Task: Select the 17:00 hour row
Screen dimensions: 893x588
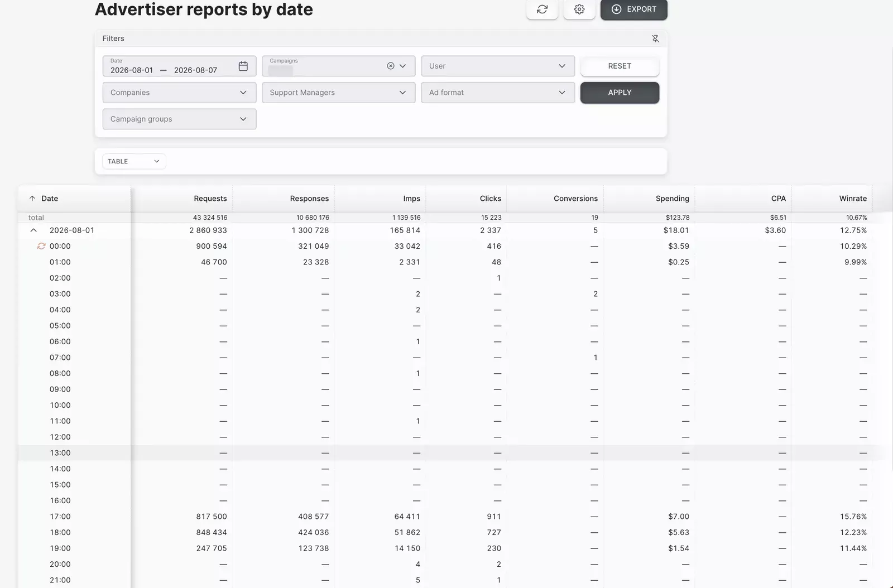Action: (445, 517)
